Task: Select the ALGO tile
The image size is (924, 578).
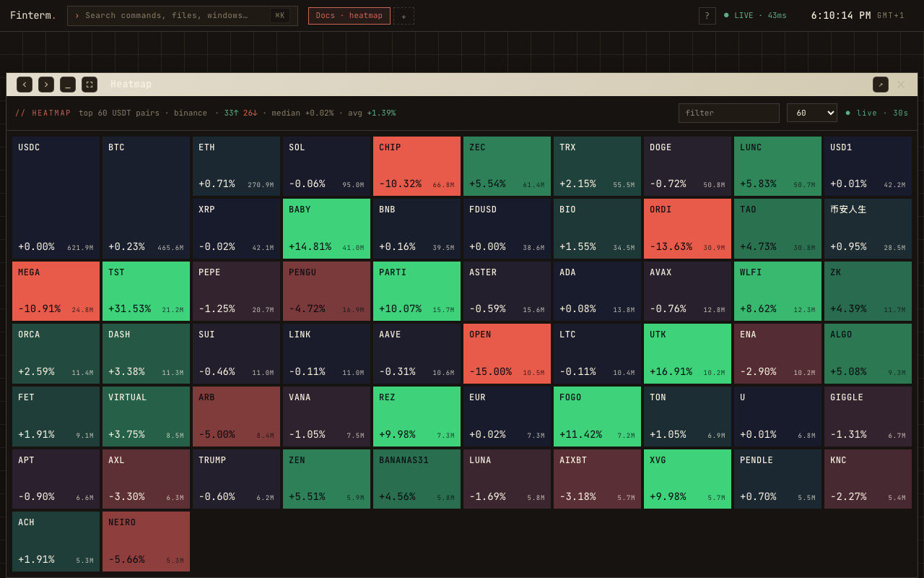Action: click(868, 353)
